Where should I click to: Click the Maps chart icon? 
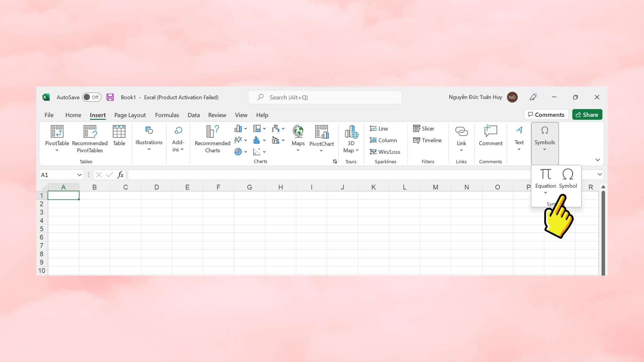click(298, 132)
